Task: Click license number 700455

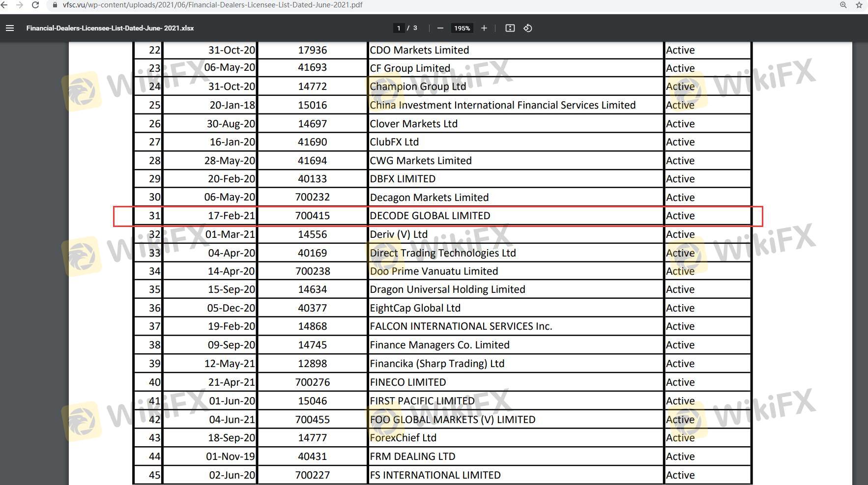Action: pyautogui.click(x=312, y=420)
